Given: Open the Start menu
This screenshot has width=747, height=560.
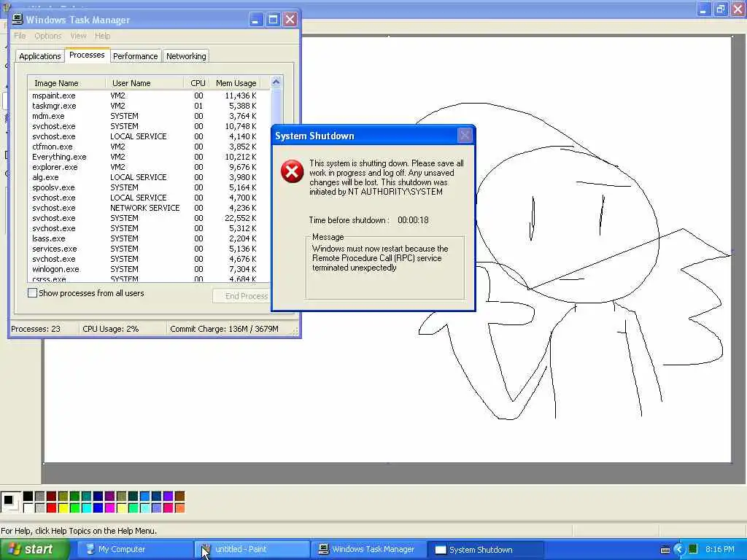Looking at the screenshot, I should (34, 550).
